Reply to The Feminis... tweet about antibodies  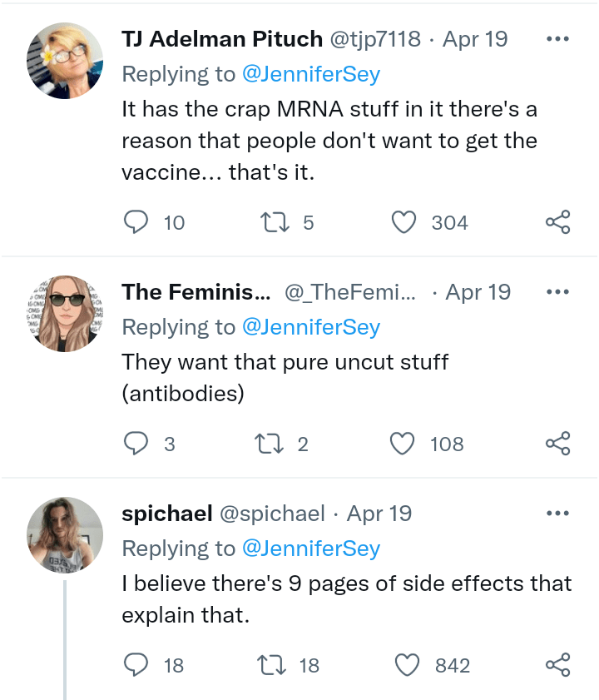(136, 444)
